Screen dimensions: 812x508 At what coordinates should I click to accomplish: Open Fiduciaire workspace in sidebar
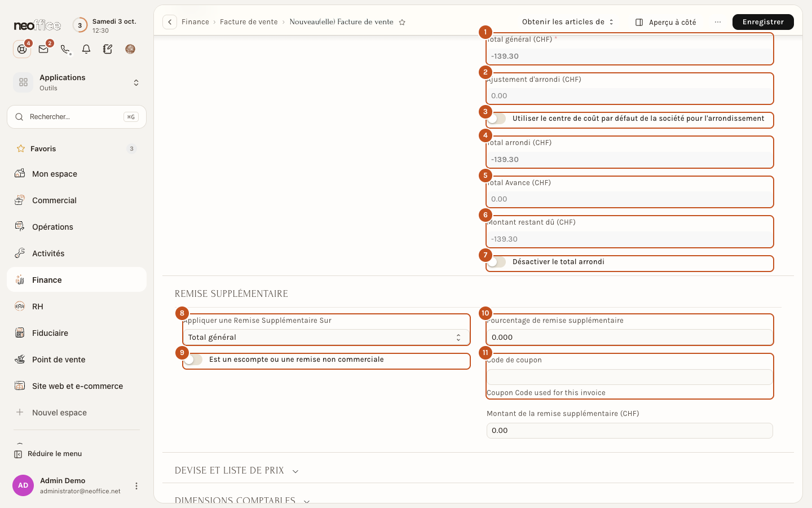(x=77, y=332)
